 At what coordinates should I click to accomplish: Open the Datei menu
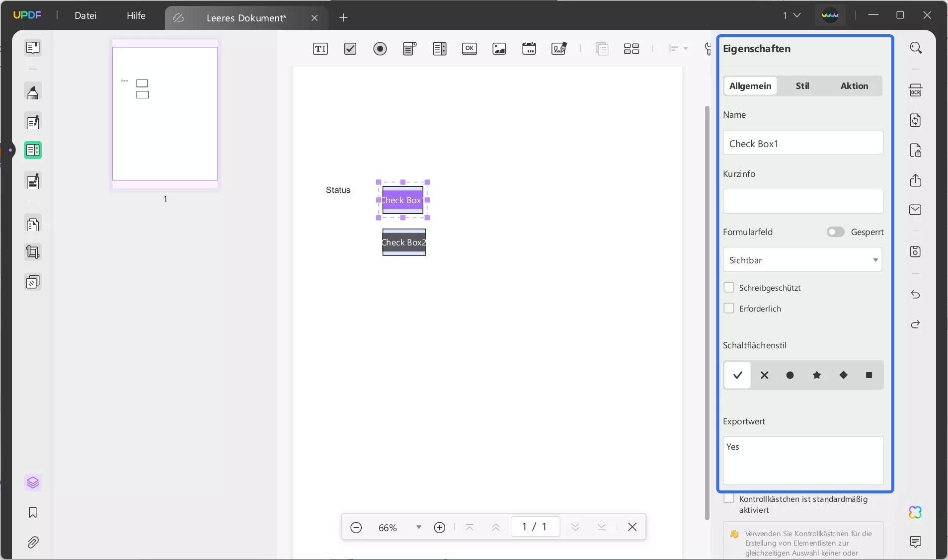pos(85,15)
